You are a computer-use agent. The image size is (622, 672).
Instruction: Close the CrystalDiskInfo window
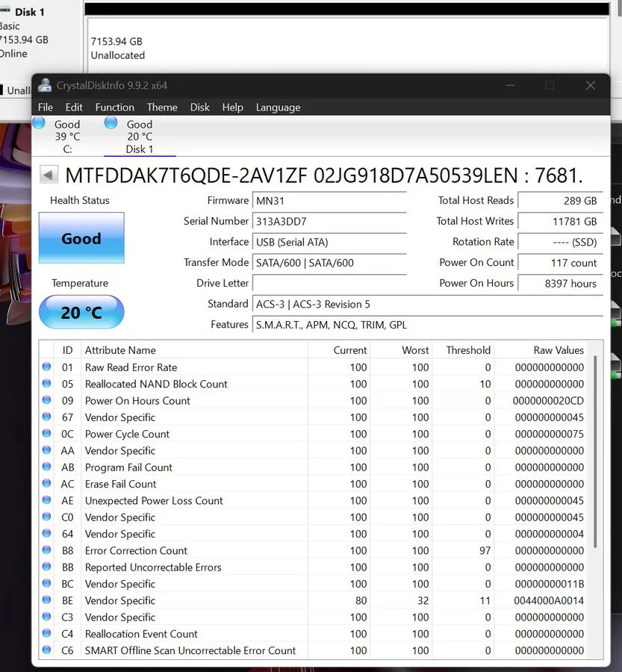point(591,85)
